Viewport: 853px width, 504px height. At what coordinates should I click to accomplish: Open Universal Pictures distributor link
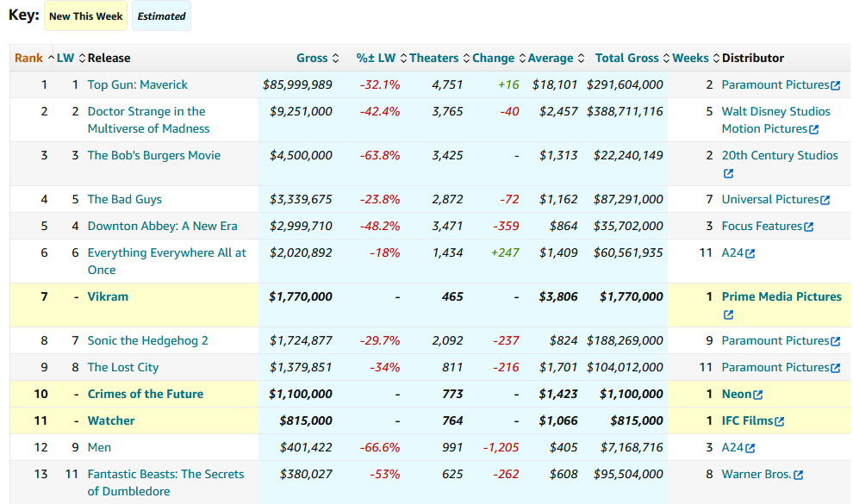coord(769,200)
